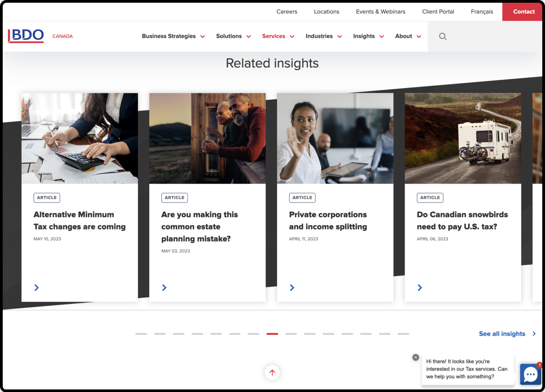Image resolution: width=545 pixels, height=392 pixels.
Task: Open the Alternative Minimum Tax article via arrow icon
Action: [x=36, y=287]
